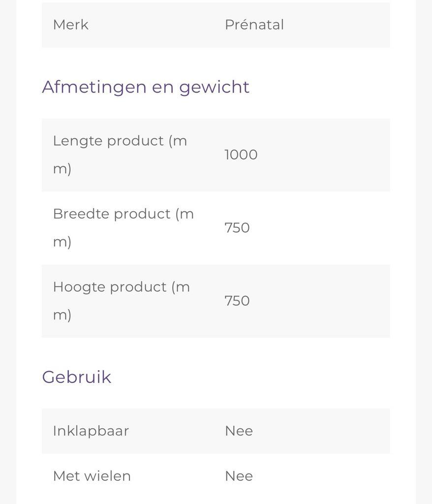Click the Inklapbaar label

(91, 431)
